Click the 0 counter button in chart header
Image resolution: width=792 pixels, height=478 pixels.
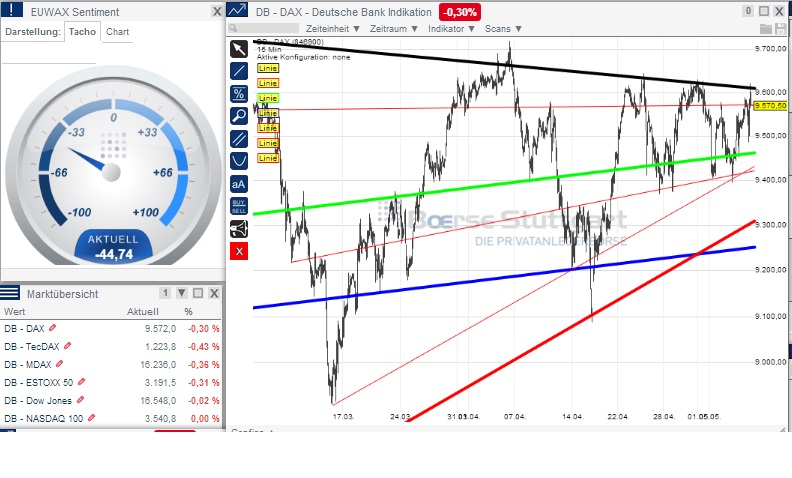pyautogui.click(x=749, y=11)
